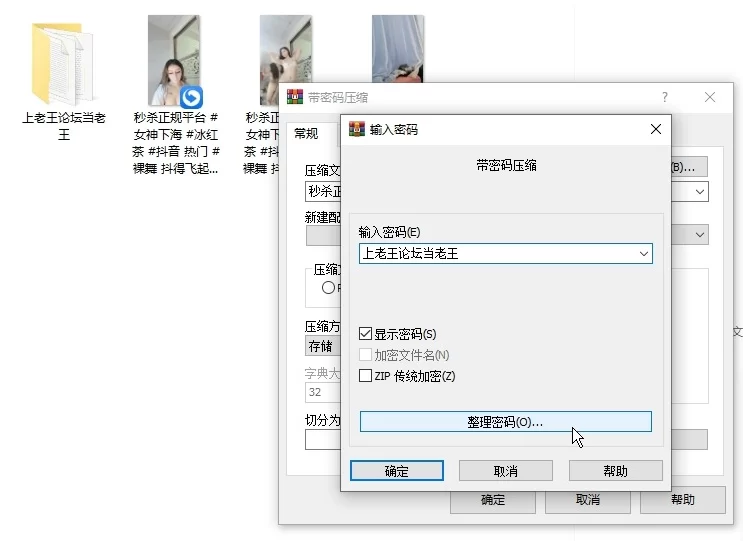Click 取消 in the background 带密码压缩 window
Image resolution: width=743 pixels, height=541 pixels.
pos(588,500)
